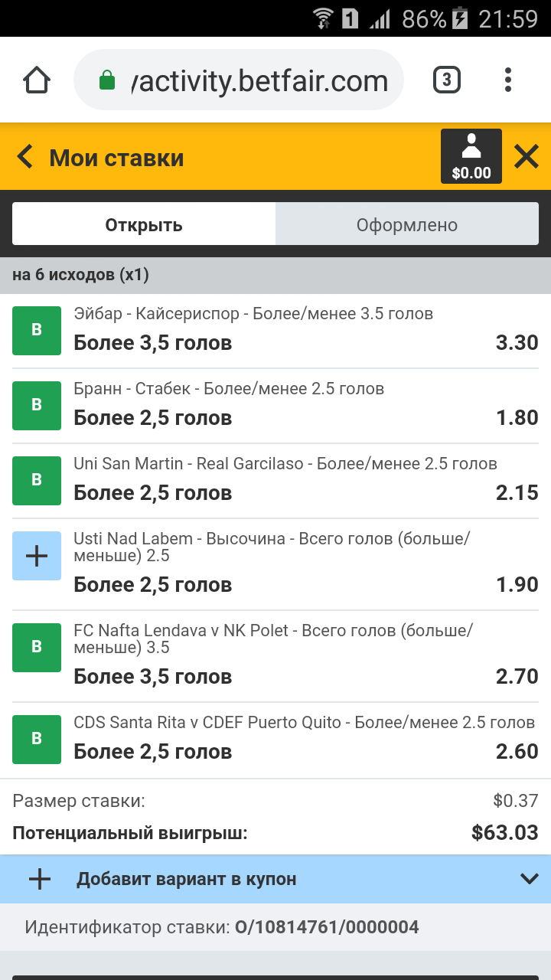The height and width of the screenshot is (980, 551).
Task: Tap the green B badge for Эйбар - Кайсериспор
Action: tap(37, 331)
